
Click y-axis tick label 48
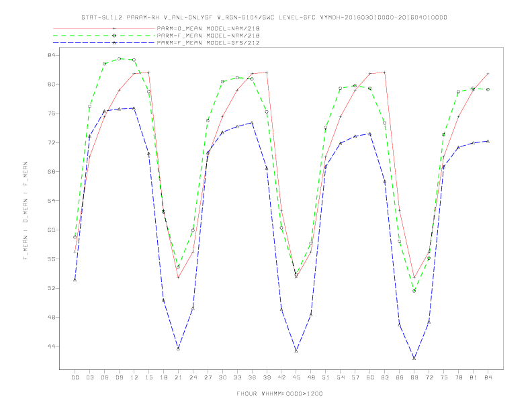pyautogui.click(x=51, y=318)
